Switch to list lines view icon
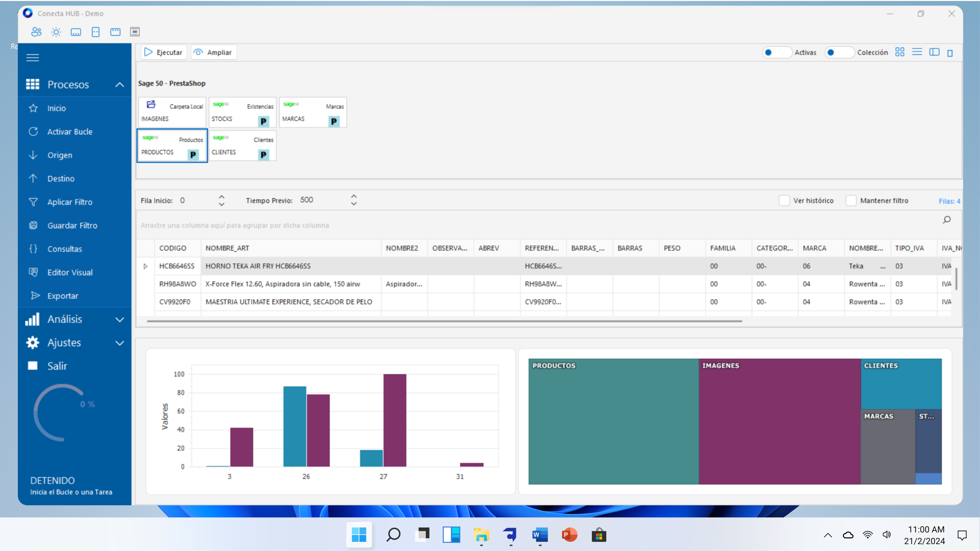 point(917,52)
